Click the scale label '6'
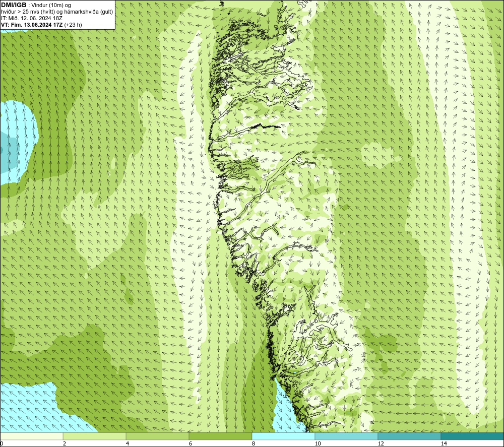The width and height of the screenshot is (504, 447). point(191,444)
